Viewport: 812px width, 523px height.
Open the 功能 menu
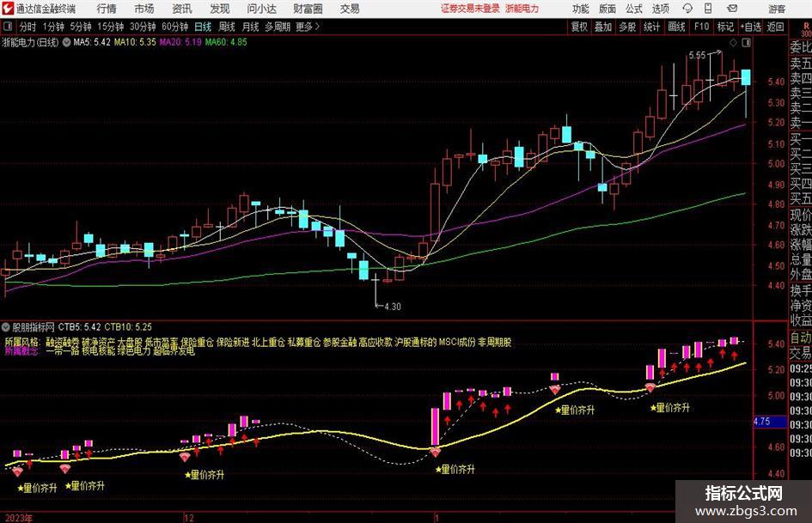pyautogui.click(x=581, y=9)
